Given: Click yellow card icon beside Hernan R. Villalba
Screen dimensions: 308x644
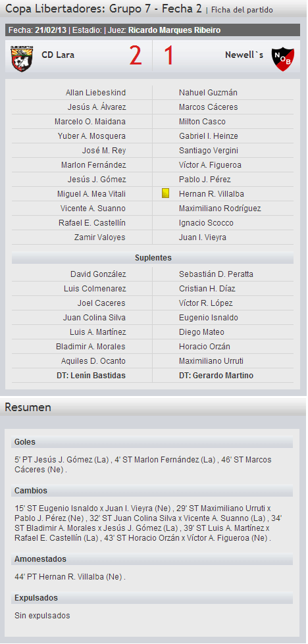Looking at the screenshot, I should pyautogui.click(x=165, y=193).
